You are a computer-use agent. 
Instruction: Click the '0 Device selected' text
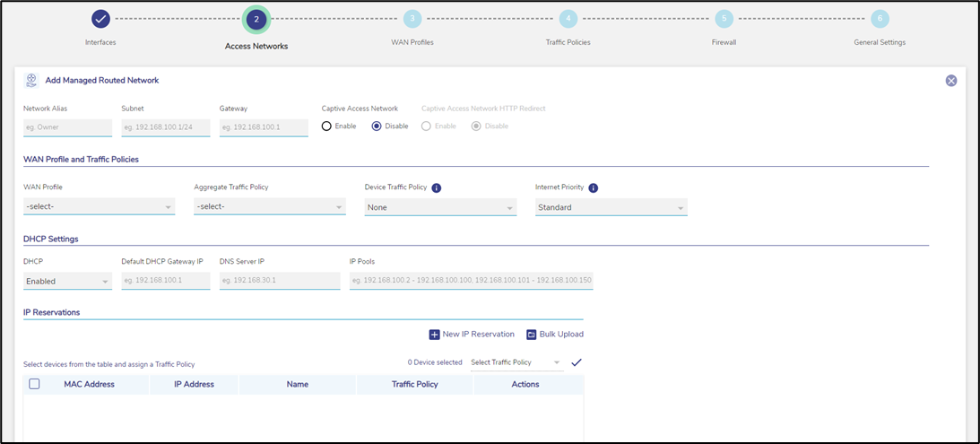click(x=435, y=362)
